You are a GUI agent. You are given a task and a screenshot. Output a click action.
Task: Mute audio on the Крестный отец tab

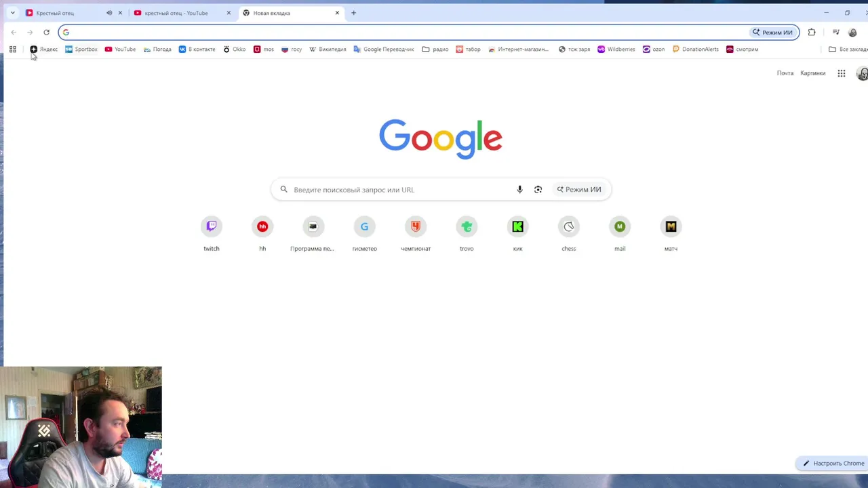(x=109, y=13)
